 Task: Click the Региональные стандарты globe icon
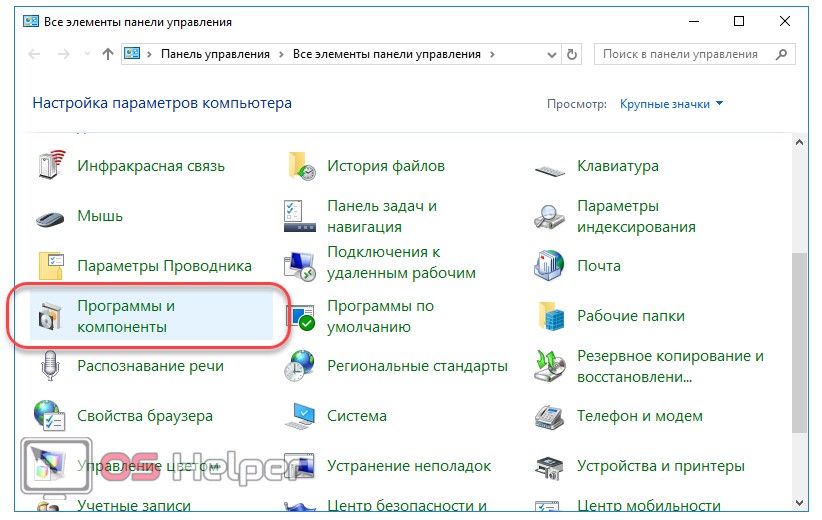click(301, 366)
